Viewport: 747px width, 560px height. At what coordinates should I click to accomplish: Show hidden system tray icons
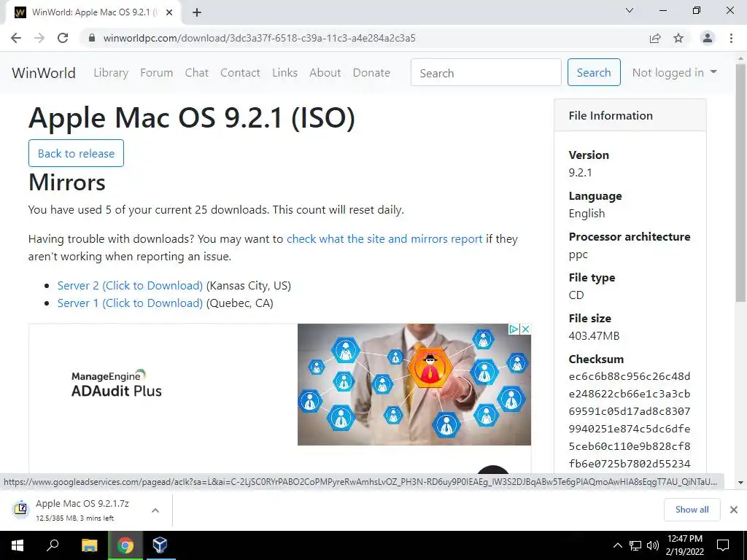click(x=617, y=545)
